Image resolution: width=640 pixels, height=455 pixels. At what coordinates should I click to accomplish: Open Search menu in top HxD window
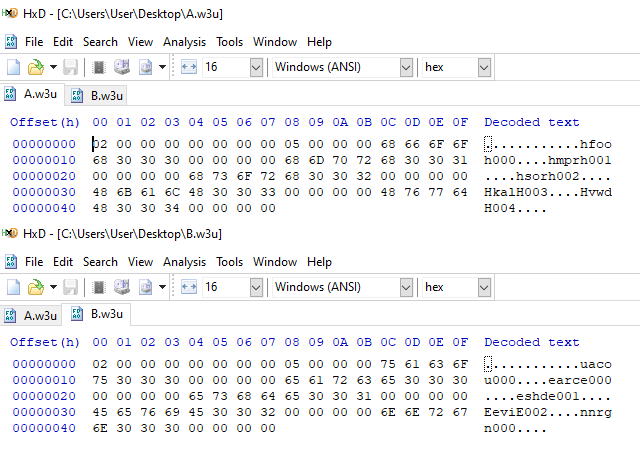[100, 42]
